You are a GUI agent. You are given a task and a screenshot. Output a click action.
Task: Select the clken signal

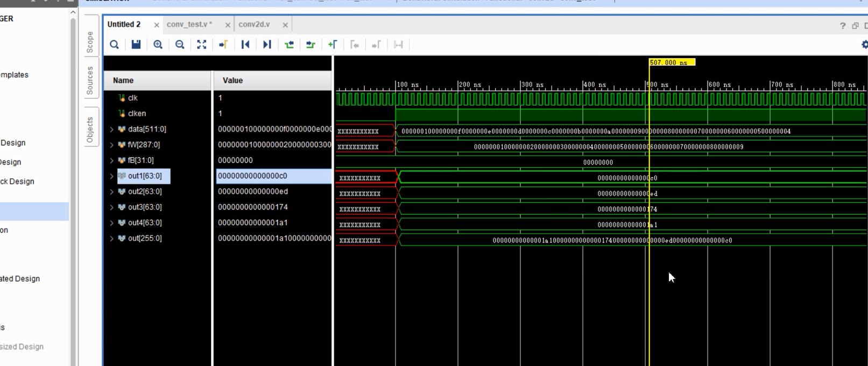(137, 113)
